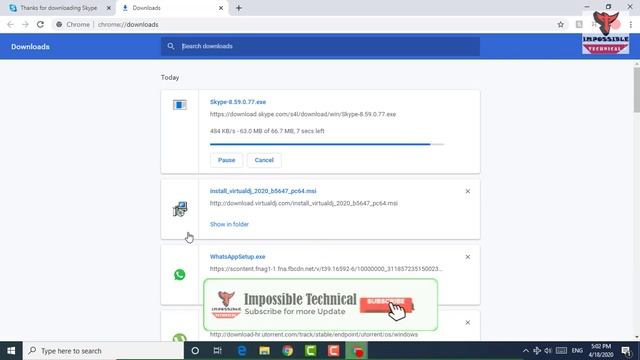Click the WhatsApp file icon
Image resolution: width=640 pixels, height=360 pixels.
[180, 275]
